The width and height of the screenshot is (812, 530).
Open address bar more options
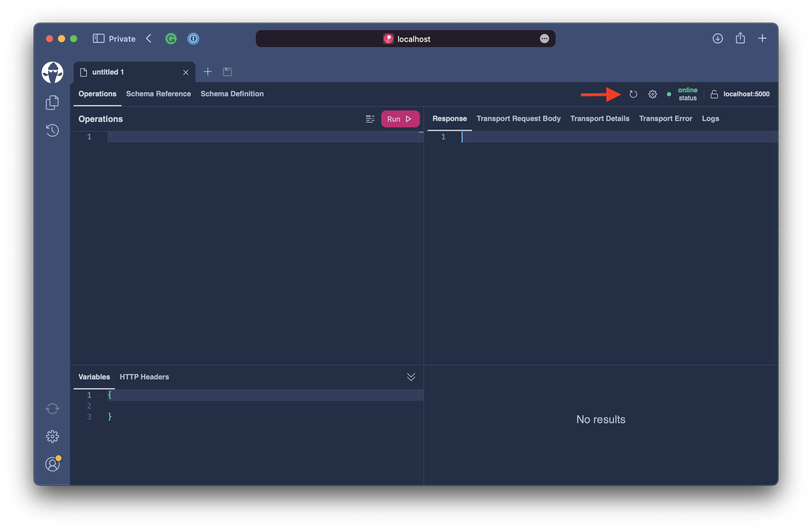(x=544, y=39)
